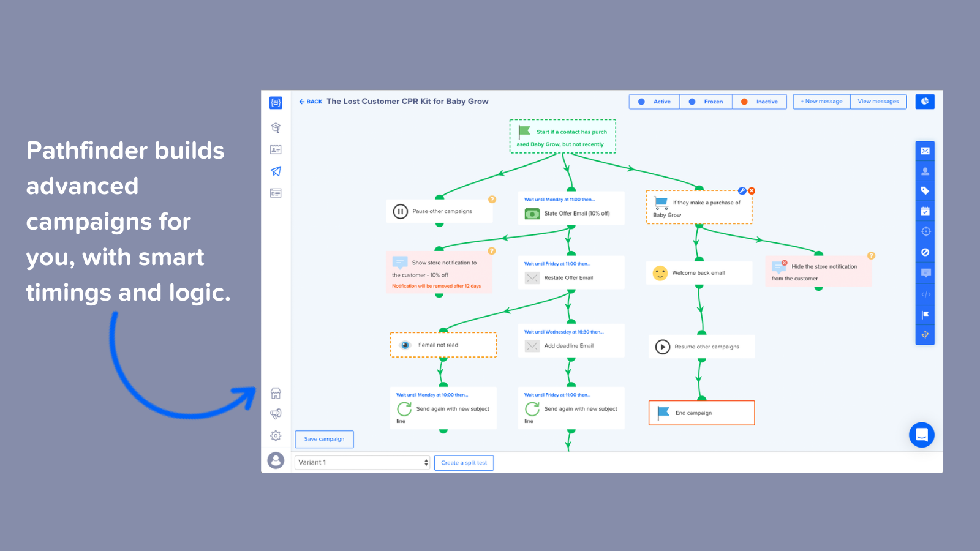Set campaign status to Inactive
The image size is (980, 551).
(x=759, y=102)
